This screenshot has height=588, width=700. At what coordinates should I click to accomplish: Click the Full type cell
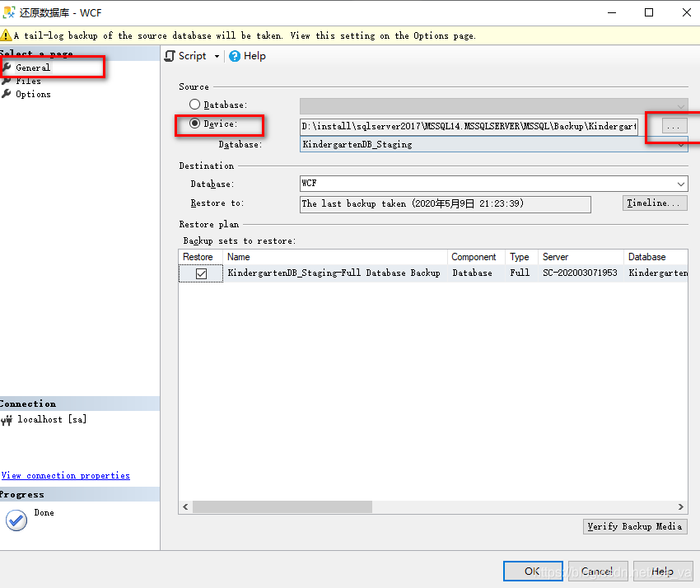[520, 273]
